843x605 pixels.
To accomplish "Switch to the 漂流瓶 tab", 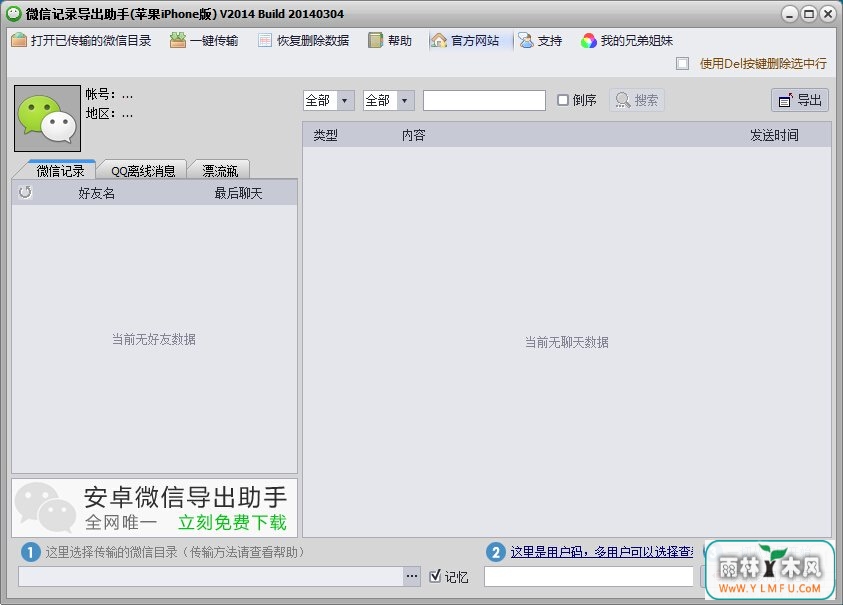I will pos(220,170).
